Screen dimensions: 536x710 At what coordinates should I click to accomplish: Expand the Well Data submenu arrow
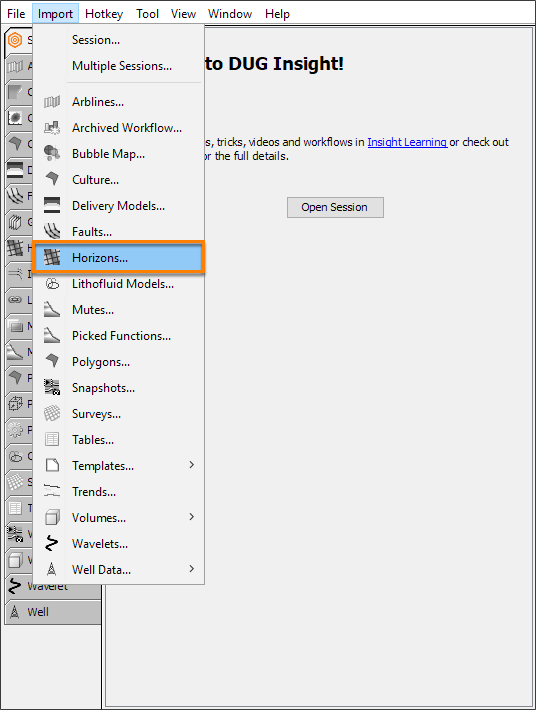coord(191,569)
